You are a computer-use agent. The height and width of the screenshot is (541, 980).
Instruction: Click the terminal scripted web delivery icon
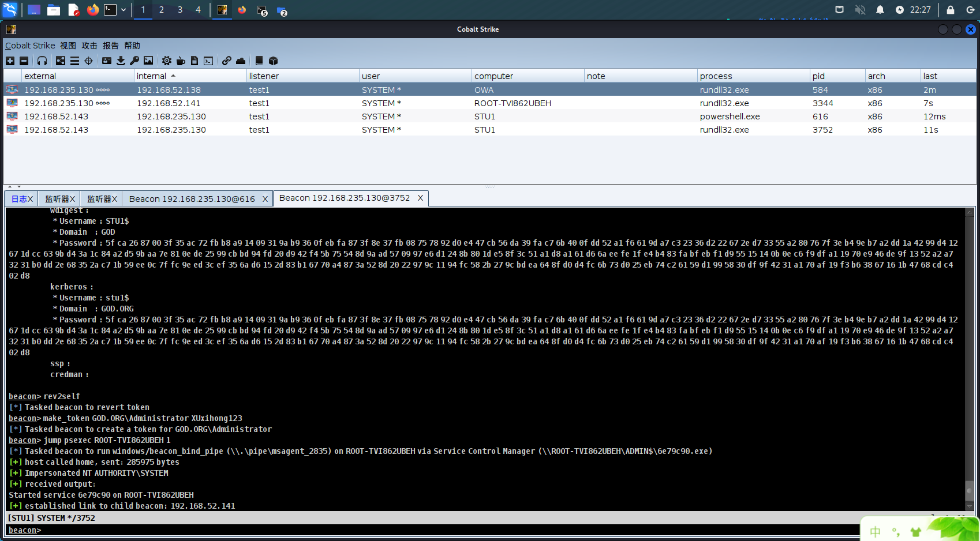208,61
